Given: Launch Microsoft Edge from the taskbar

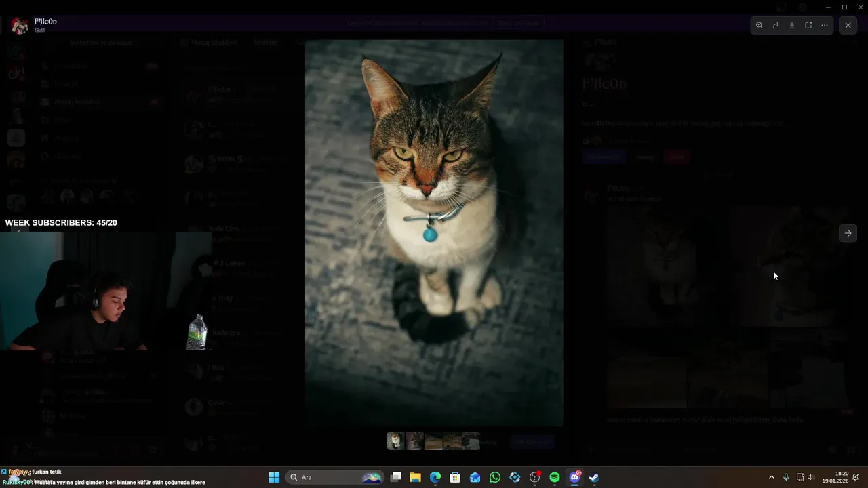Looking at the screenshot, I should pyautogui.click(x=435, y=477).
